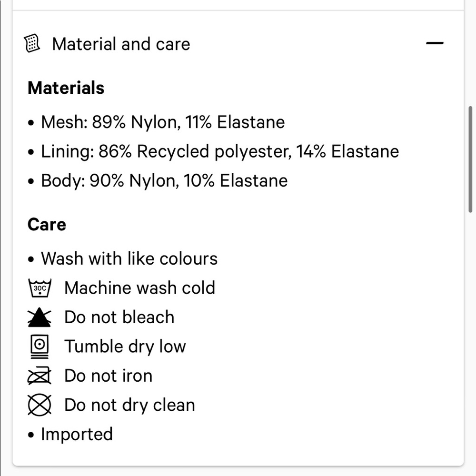476x476 pixels.
Task: Click the Material and care heading
Action: (121, 44)
